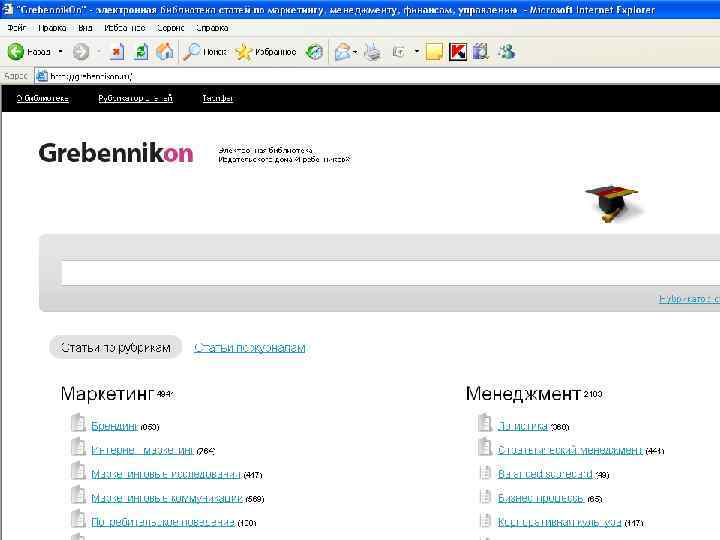720x540 pixels.
Task: Open the Файл menu
Action: pos(17,28)
